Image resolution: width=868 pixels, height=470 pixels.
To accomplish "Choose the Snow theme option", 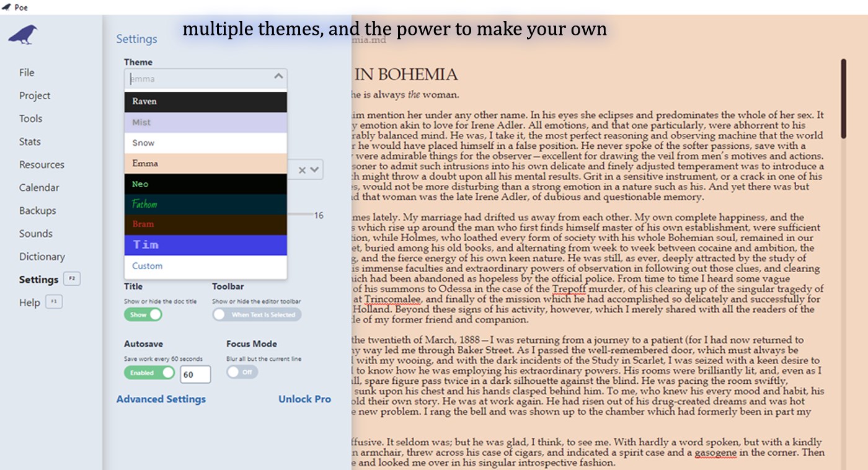I will (206, 143).
